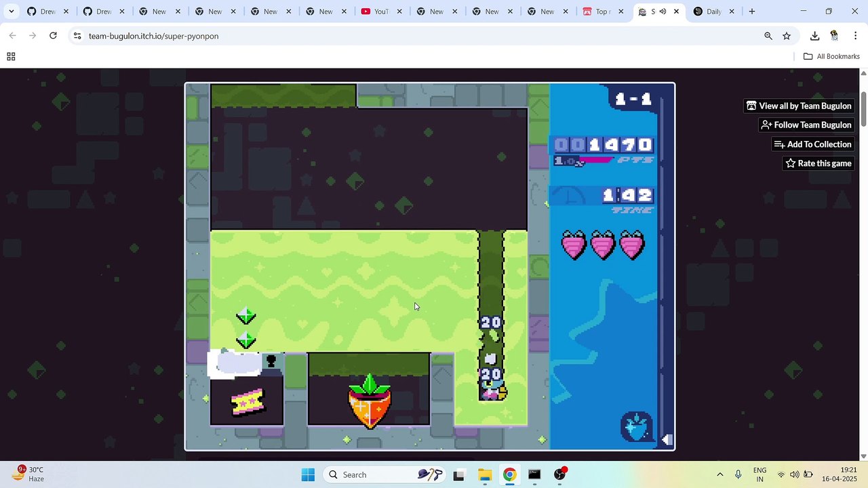Screen dimensions: 868x488
Task: Reload the Super Pyonpon page
Action: click(x=53, y=36)
